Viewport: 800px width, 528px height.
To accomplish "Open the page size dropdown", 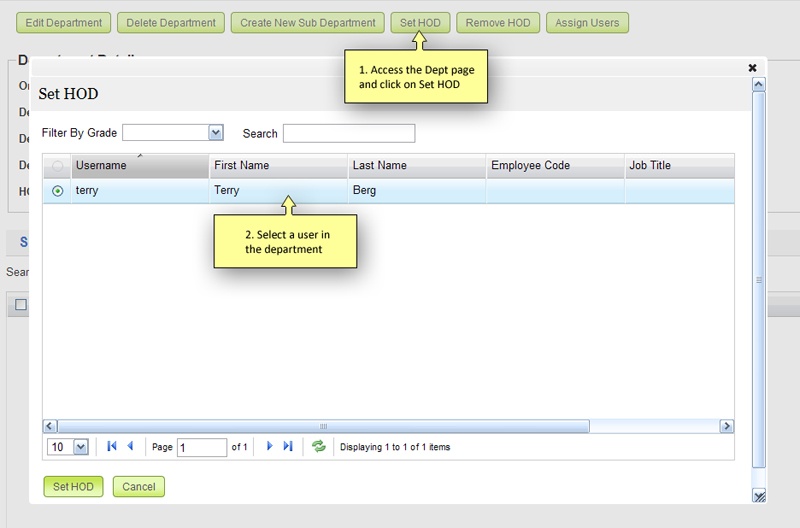I will coord(81,447).
